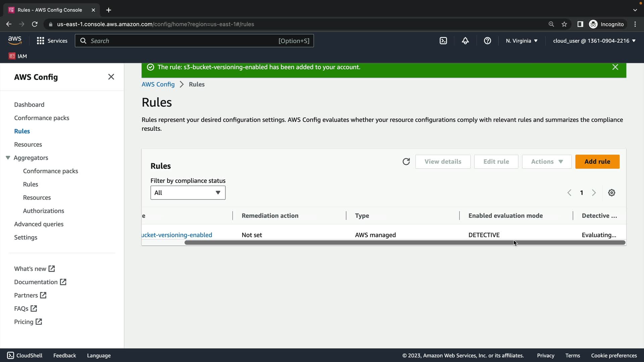Open the IAM shortcut in favorites bar
The height and width of the screenshot is (362, 644).
point(18,56)
